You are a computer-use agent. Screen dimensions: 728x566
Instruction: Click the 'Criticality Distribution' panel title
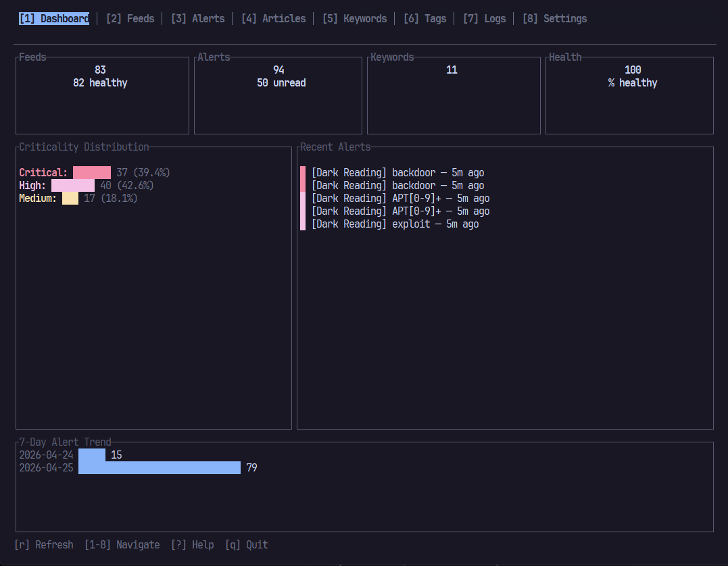[x=84, y=147]
